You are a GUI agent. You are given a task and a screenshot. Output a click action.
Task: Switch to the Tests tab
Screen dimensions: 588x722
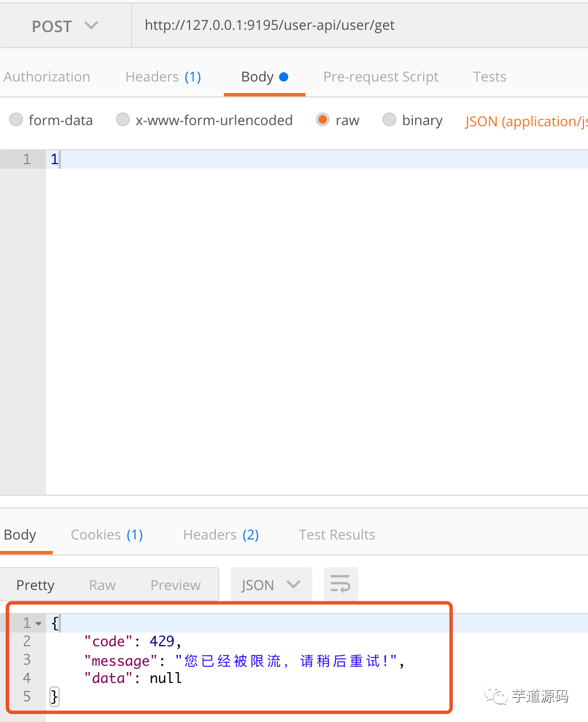click(x=489, y=77)
